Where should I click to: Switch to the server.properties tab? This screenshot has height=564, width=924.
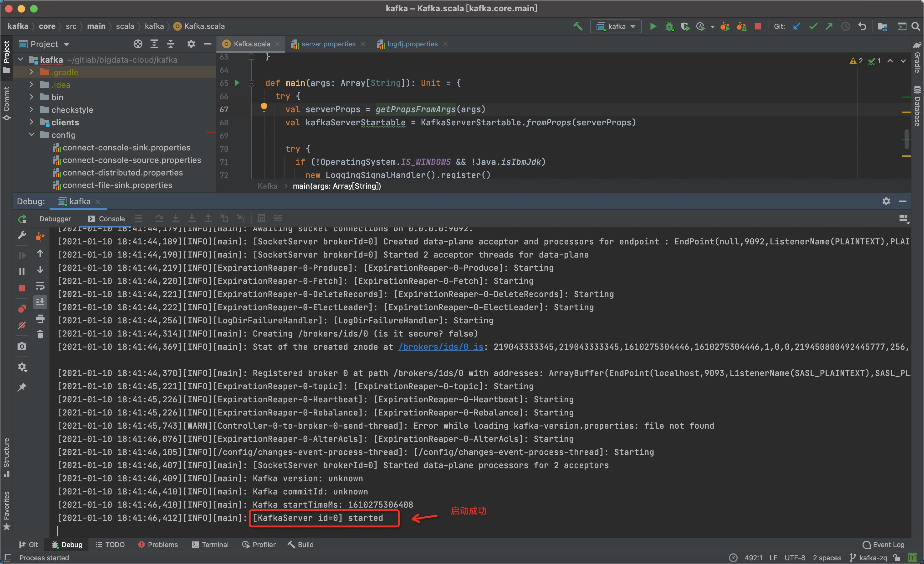point(328,44)
